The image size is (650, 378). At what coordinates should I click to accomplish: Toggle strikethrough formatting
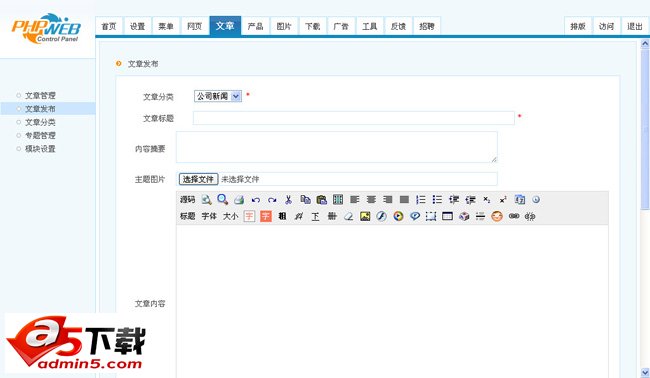[x=332, y=216]
